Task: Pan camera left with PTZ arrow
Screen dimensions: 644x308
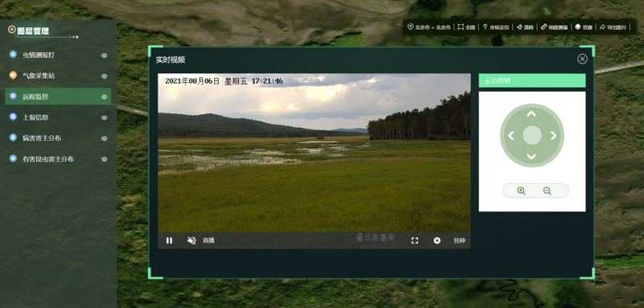Action: 511,135
